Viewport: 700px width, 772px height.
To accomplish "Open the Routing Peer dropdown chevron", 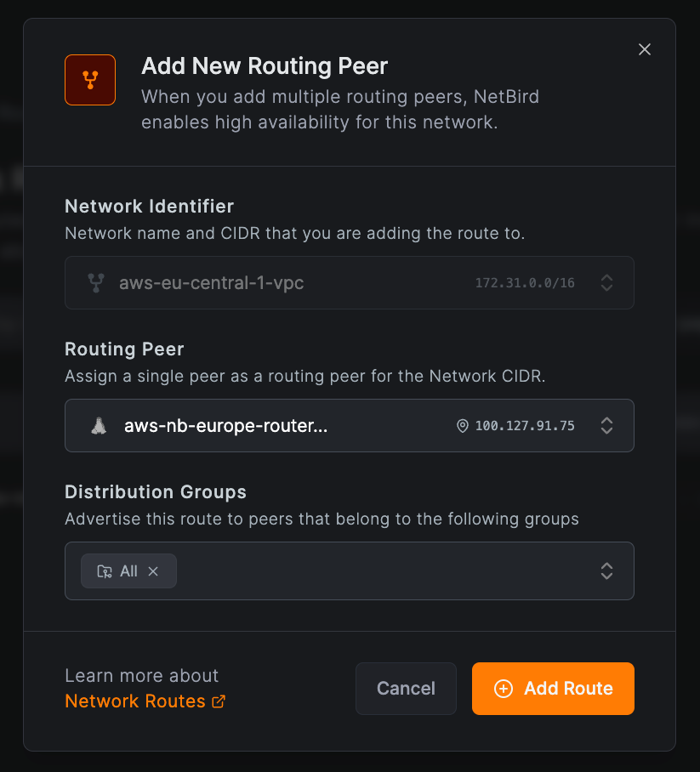I will coord(606,425).
